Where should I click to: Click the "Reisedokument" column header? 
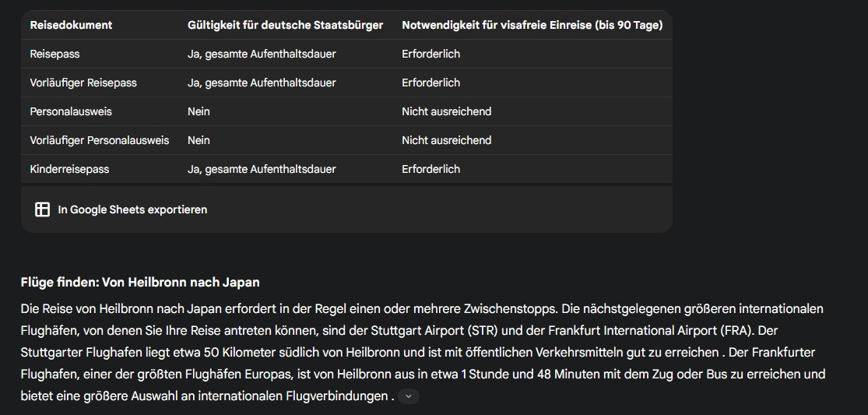(x=71, y=25)
